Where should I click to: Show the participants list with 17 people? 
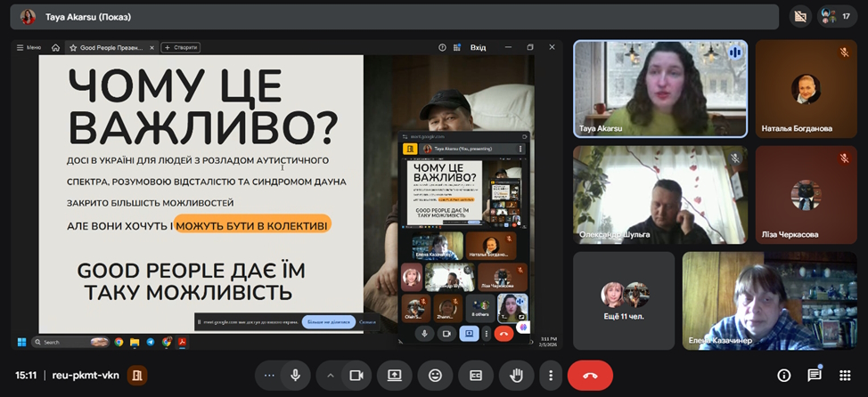coord(837,16)
